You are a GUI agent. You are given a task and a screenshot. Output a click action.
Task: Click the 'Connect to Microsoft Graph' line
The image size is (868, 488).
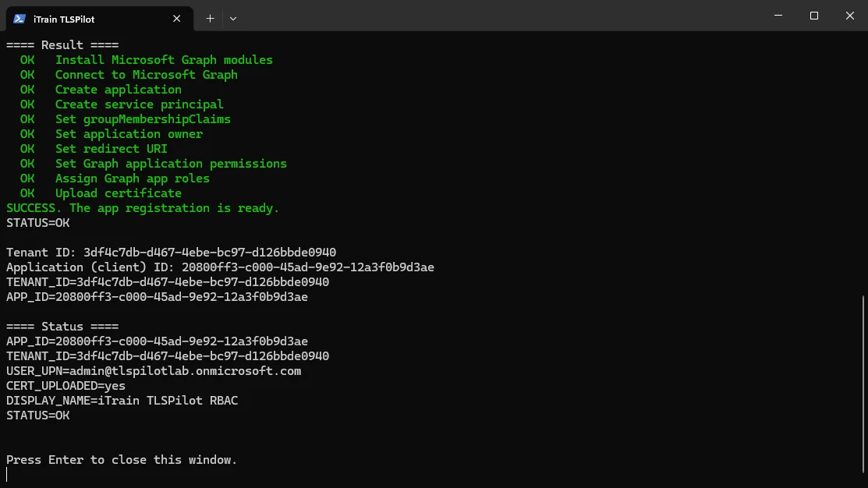coord(146,75)
